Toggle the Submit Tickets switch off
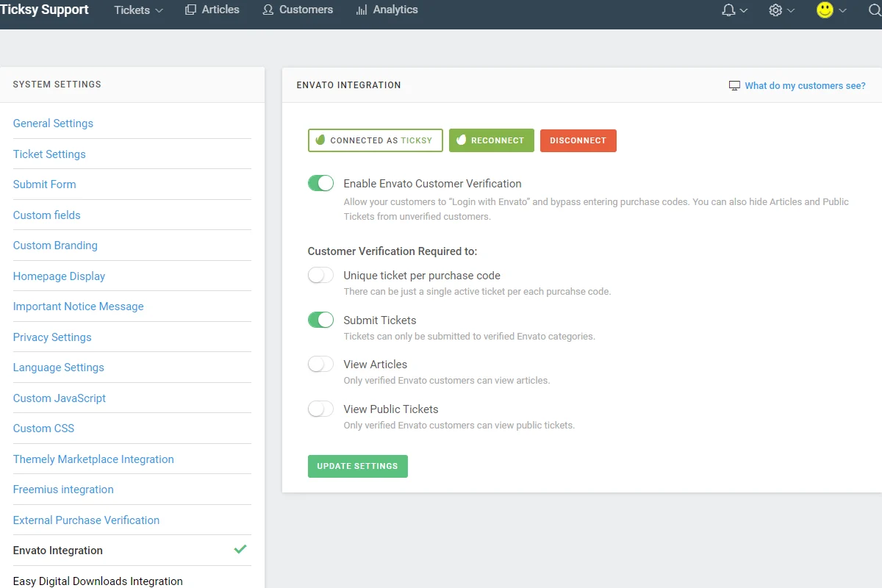Screen dimensions: 882x588 click(320, 320)
